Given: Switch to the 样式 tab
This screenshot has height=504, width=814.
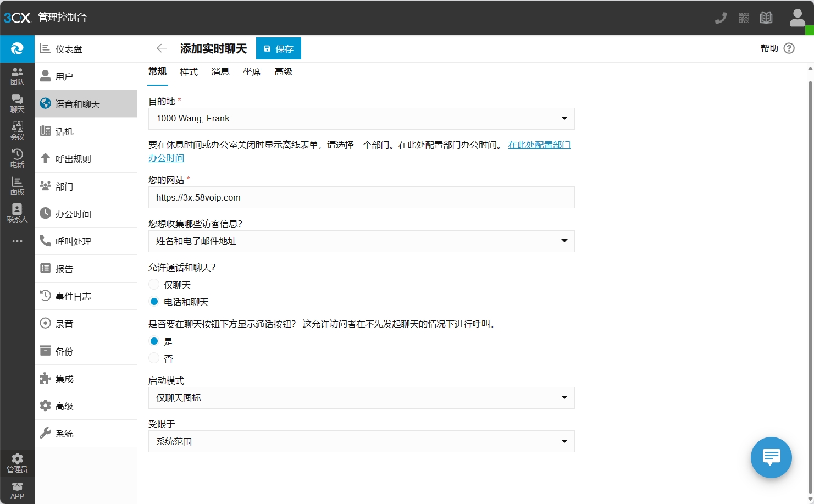Looking at the screenshot, I should coord(189,71).
